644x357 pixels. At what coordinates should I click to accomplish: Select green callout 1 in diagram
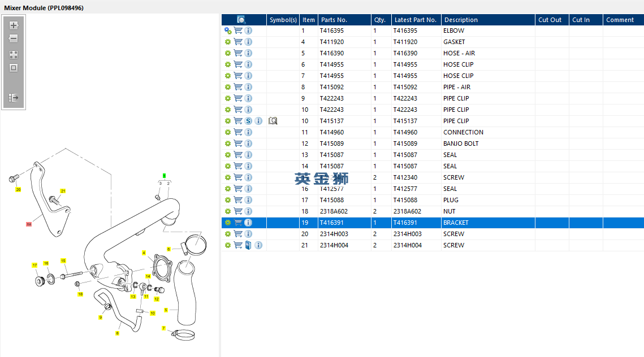point(165,176)
